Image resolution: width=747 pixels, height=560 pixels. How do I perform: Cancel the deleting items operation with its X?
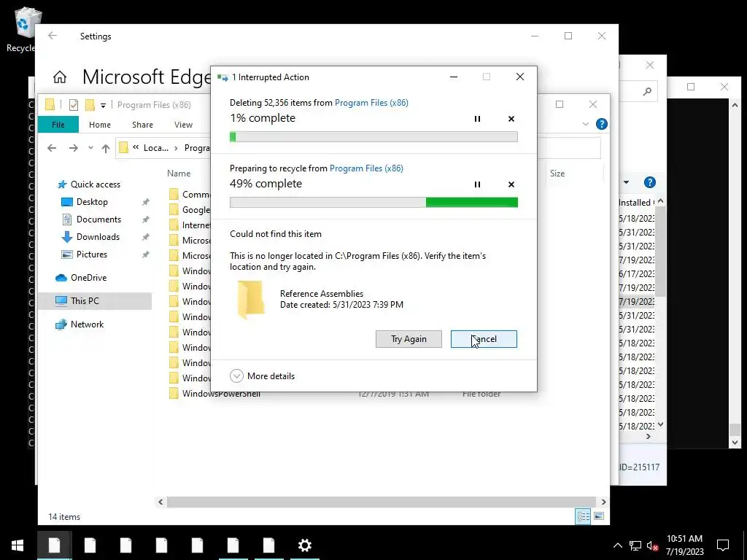[511, 119]
